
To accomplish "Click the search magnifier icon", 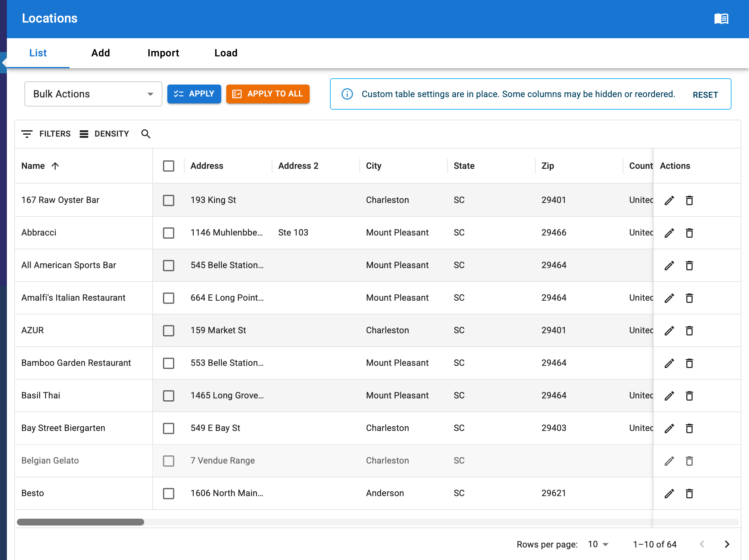I will [146, 134].
